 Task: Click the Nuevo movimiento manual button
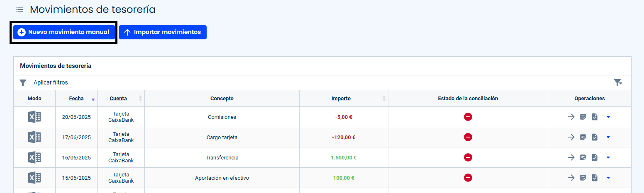pyautogui.click(x=64, y=32)
